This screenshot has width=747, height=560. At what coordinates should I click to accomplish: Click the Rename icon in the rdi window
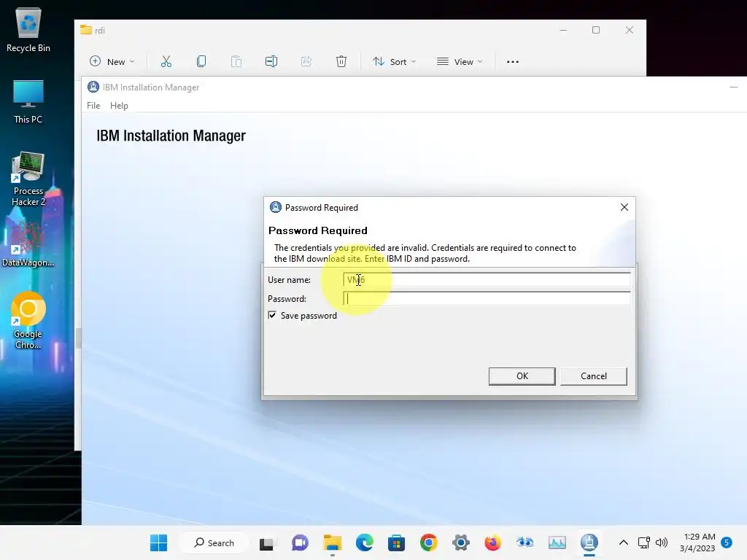pyautogui.click(x=271, y=61)
